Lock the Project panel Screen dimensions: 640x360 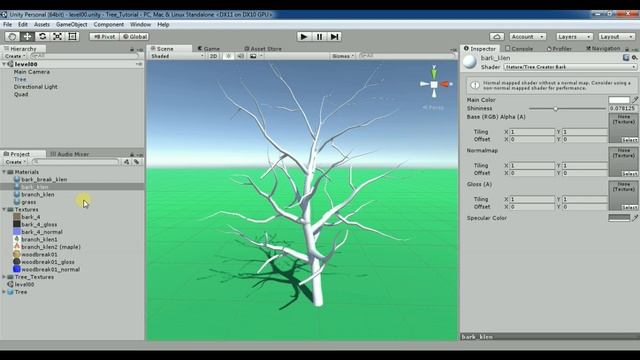pyautogui.click(x=132, y=155)
